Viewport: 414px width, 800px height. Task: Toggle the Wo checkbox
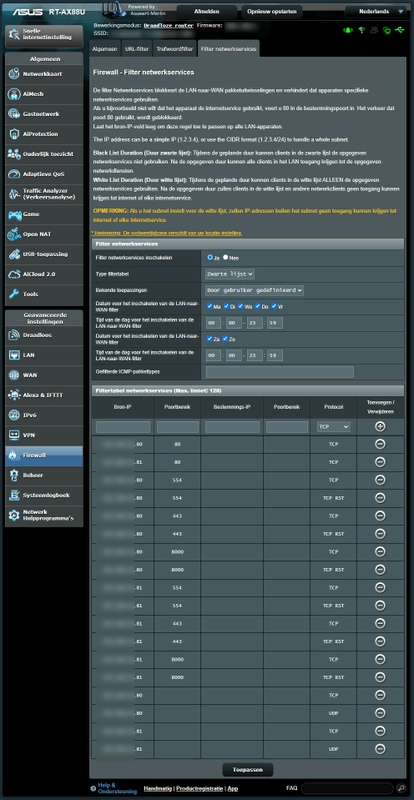point(241,306)
